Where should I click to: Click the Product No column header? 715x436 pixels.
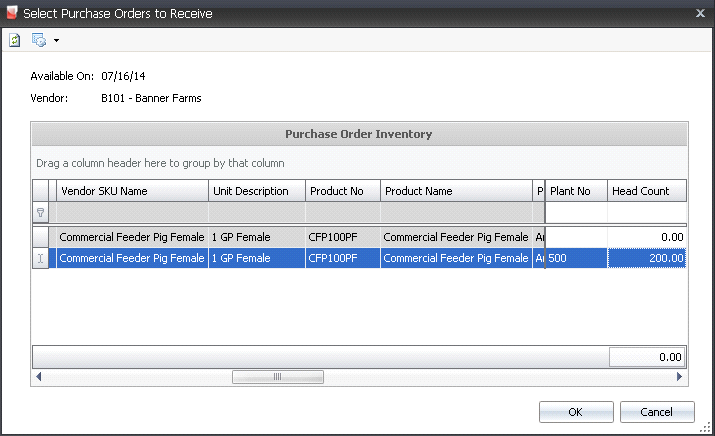[343, 191]
